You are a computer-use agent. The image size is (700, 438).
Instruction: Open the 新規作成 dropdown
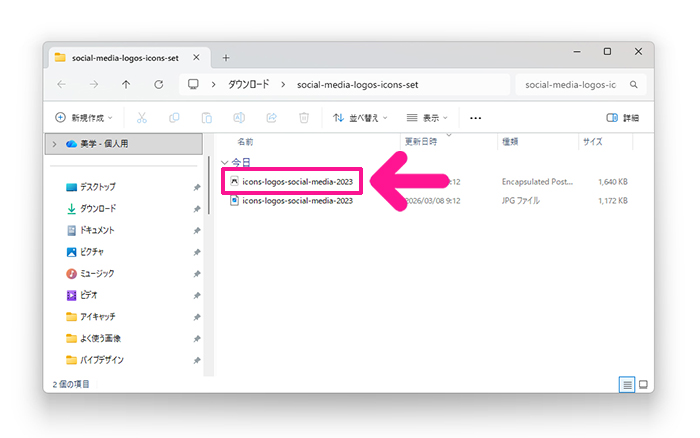[x=84, y=118]
